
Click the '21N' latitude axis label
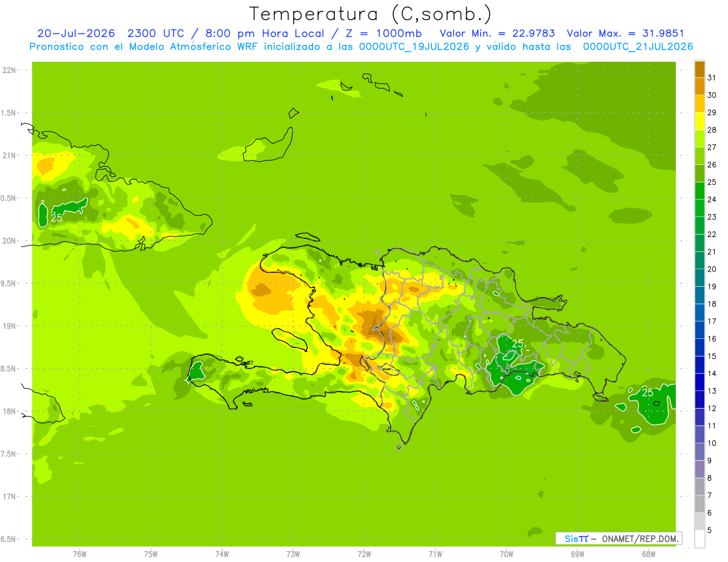pos(10,155)
